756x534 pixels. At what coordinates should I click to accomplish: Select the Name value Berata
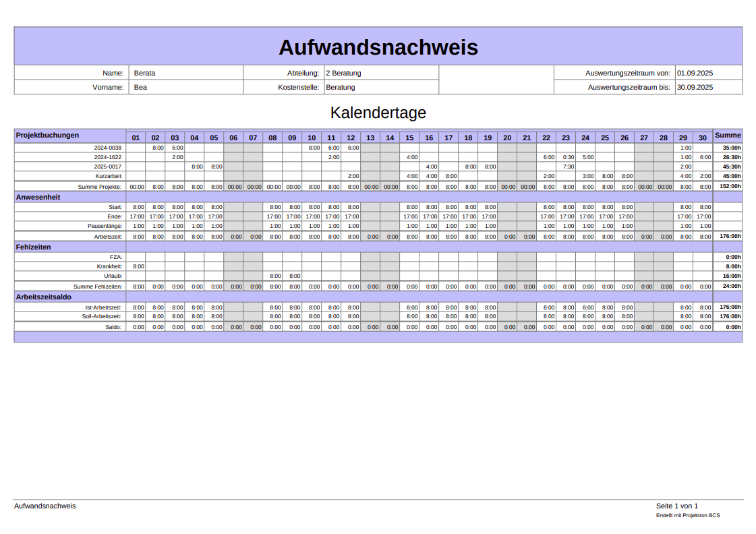[145, 73]
